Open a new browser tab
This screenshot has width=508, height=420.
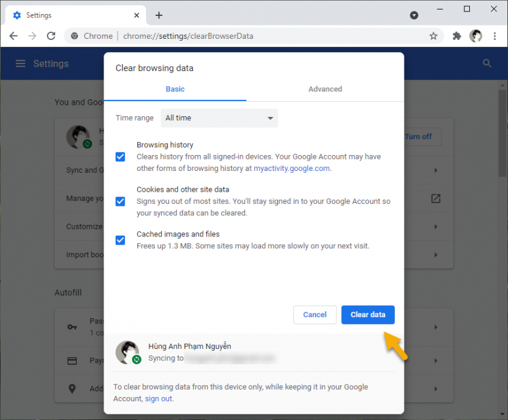[158, 15]
